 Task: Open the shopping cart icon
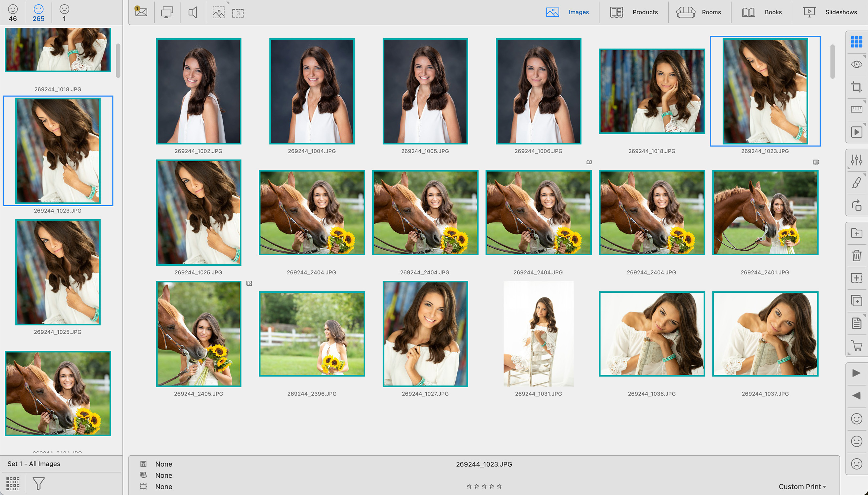(x=856, y=346)
